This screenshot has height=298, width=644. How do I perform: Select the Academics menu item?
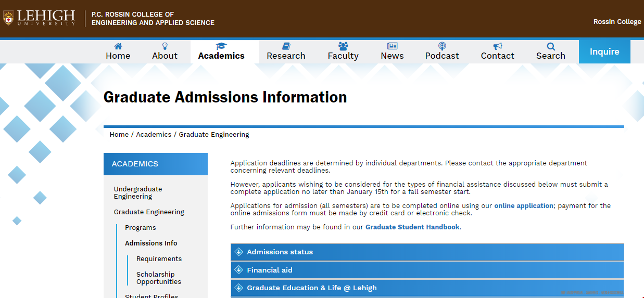(221, 56)
